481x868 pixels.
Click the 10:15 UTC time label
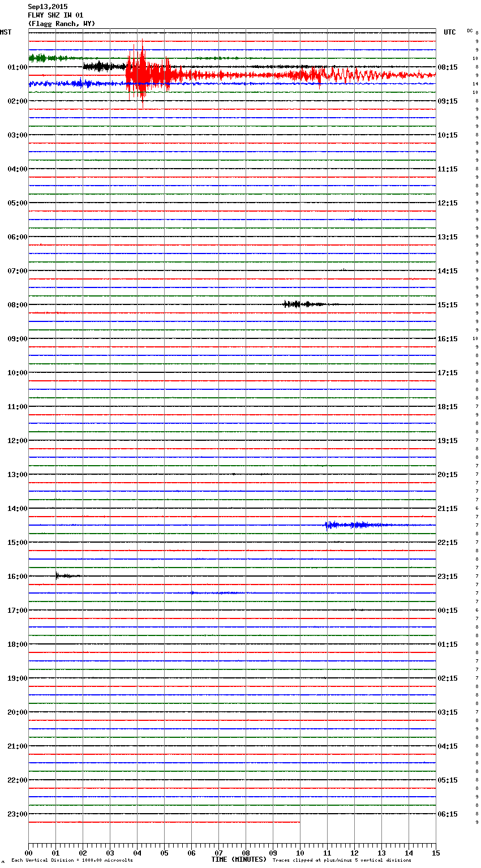(448, 135)
